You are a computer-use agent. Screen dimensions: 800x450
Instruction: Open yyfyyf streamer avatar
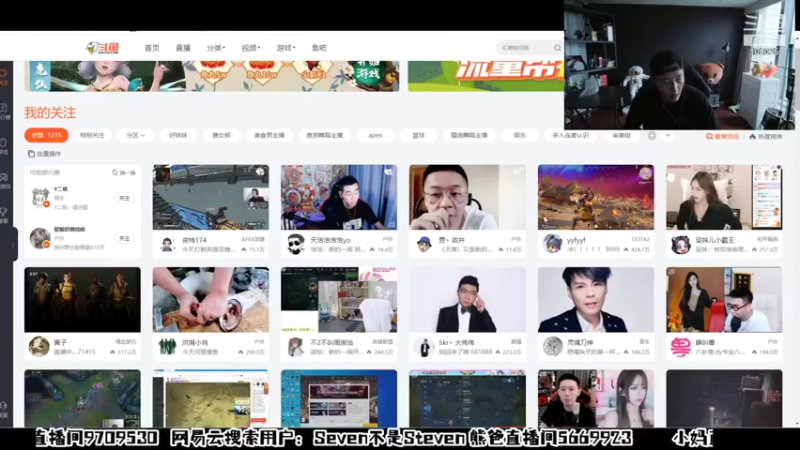(x=552, y=244)
